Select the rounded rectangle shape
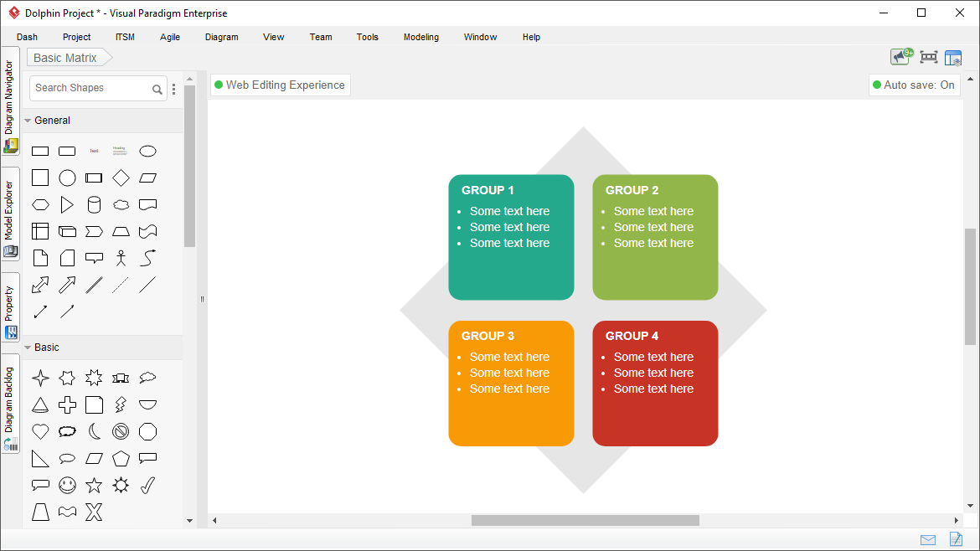Screen dimensions: 980x551 [67, 152]
